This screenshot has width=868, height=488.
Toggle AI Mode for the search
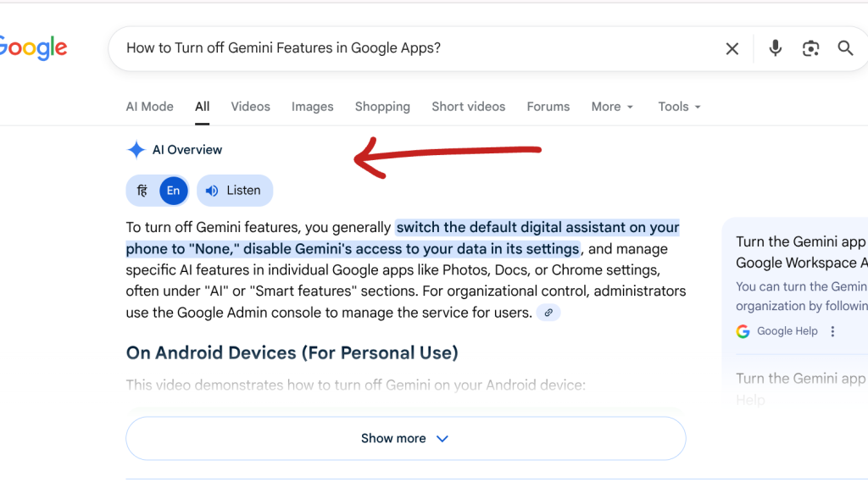click(x=149, y=106)
